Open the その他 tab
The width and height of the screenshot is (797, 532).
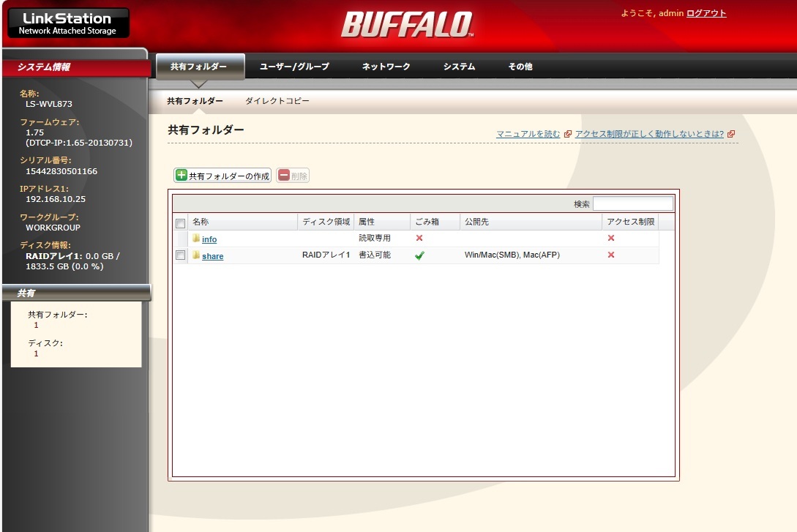520,67
